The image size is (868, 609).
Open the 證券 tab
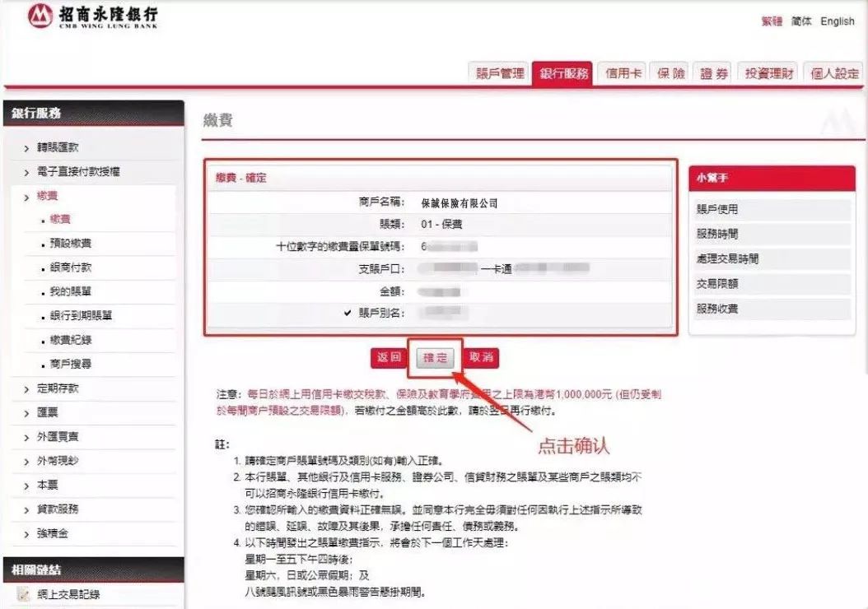713,73
